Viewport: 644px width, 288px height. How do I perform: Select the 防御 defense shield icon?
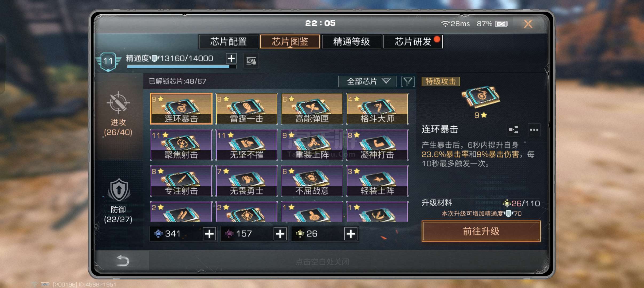119,190
